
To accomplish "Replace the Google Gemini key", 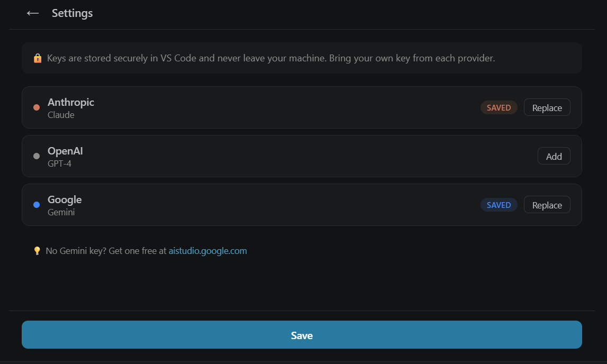I will (547, 205).
